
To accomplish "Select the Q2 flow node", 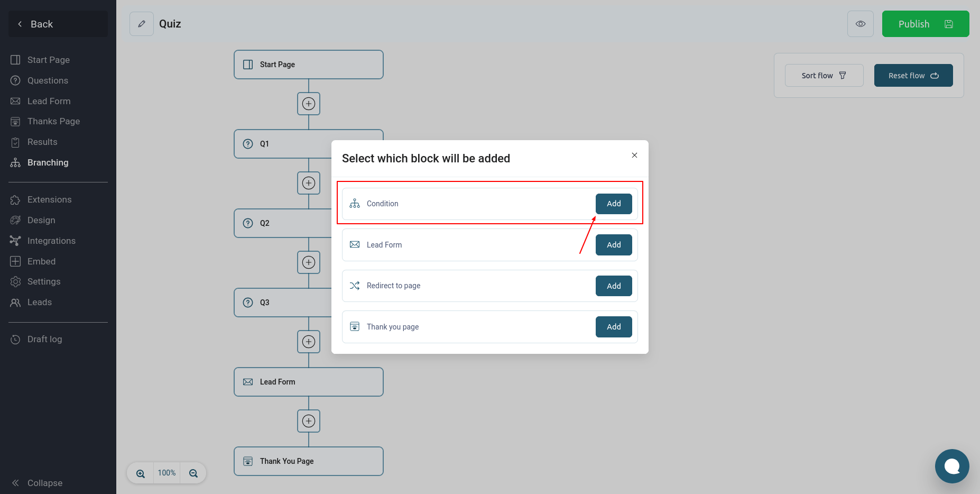I will (x=283, y=223).
